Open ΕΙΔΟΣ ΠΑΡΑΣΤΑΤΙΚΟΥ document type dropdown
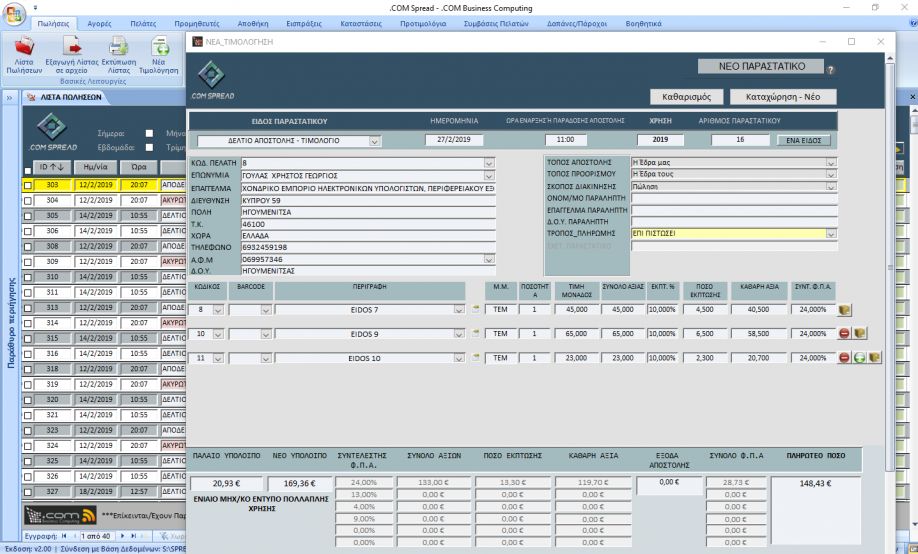 pyautogui.click(x=375, y=141)
